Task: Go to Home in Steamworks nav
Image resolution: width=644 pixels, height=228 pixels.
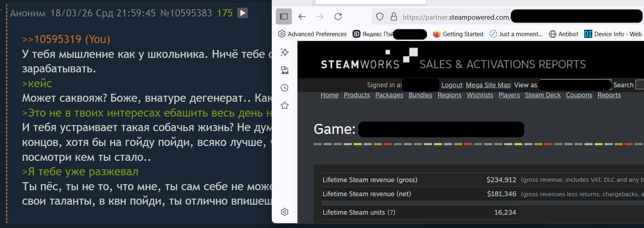Action: pyautogui.click(x=330, y=95)
